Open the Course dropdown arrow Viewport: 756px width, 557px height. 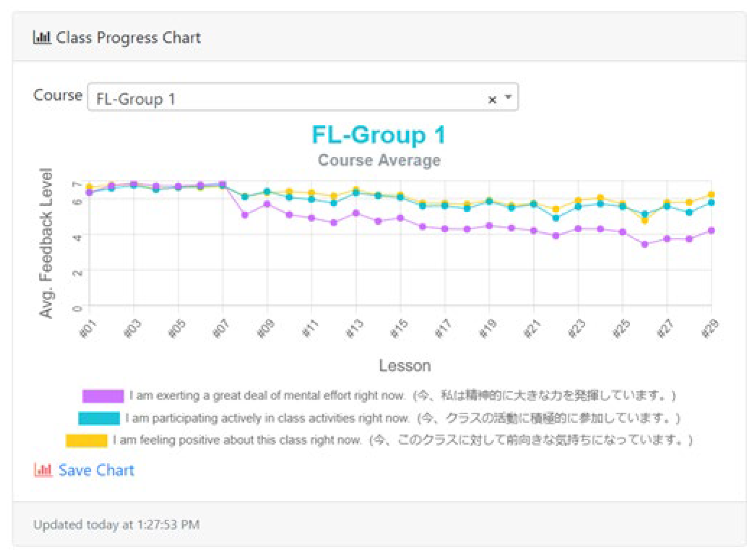click(x=508, y=97)
